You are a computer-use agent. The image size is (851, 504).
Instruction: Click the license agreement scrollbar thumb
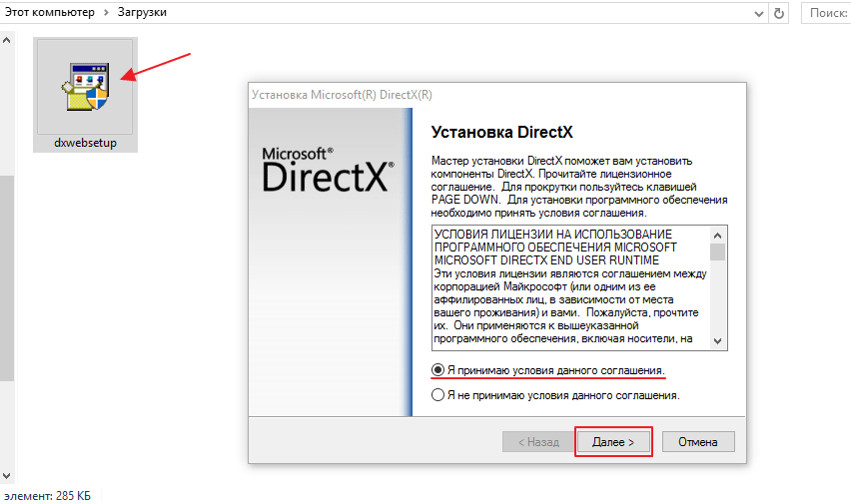[x=717, y=252]
